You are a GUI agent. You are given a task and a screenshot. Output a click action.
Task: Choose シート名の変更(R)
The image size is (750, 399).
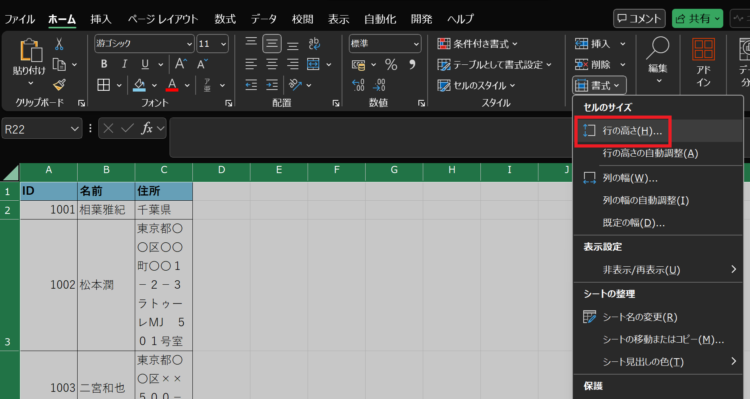(658, 317)
